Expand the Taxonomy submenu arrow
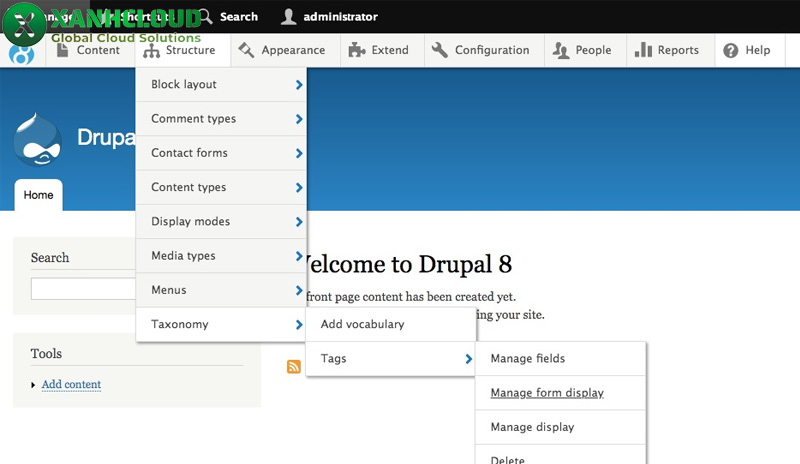 (x=299, y=324)
